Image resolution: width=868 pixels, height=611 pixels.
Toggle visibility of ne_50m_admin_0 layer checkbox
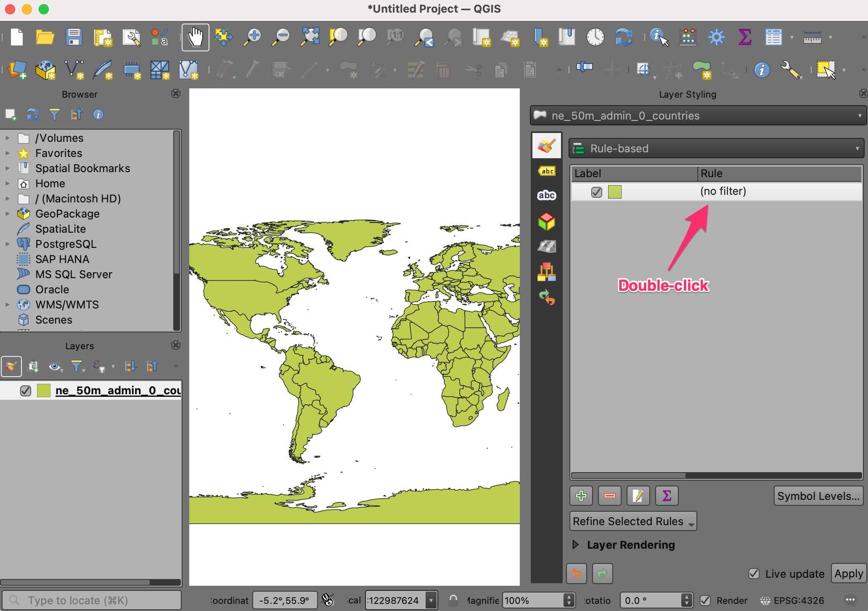(26, 391)
